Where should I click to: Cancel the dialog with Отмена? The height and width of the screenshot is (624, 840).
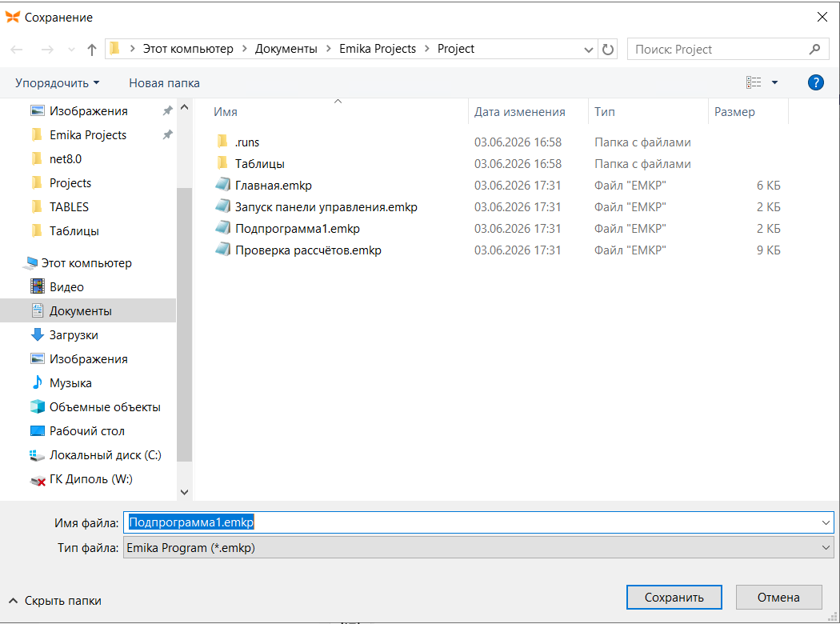coord(778,598)
